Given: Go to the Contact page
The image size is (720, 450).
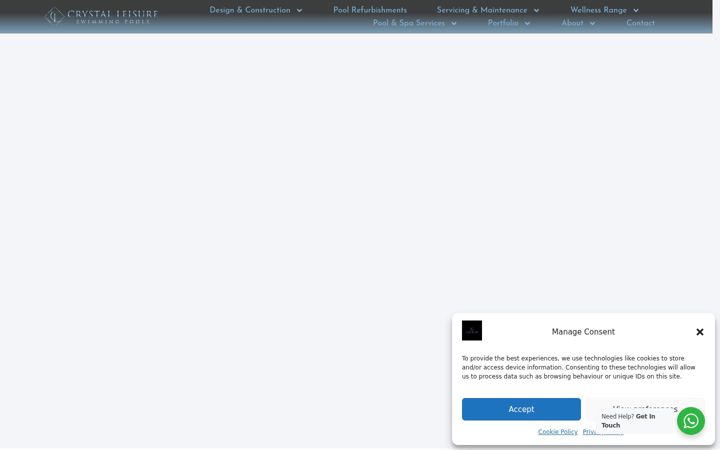Looking at the screenshot, I should click(x=640, y=23).
